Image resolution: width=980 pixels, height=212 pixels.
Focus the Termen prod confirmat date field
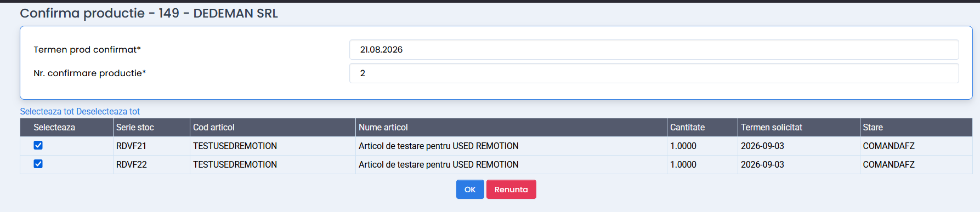[654, 49]
